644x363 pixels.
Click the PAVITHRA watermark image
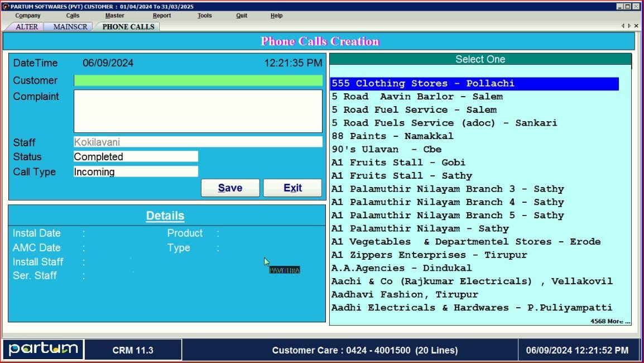point(285,269)
